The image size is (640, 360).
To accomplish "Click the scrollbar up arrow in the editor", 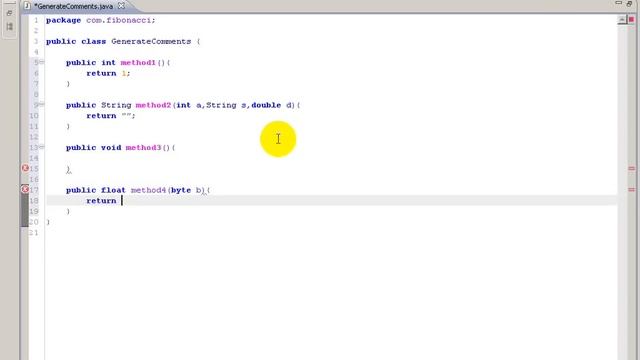I will coord(622,20).
